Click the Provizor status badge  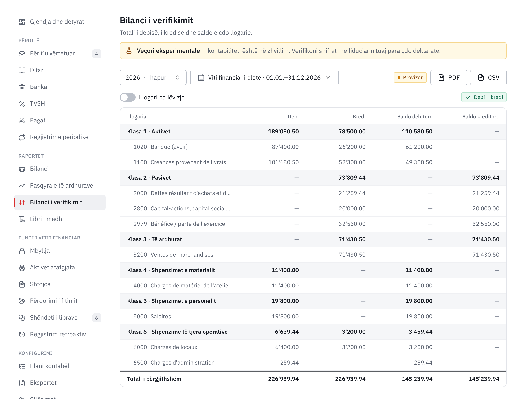pos(410,78)
